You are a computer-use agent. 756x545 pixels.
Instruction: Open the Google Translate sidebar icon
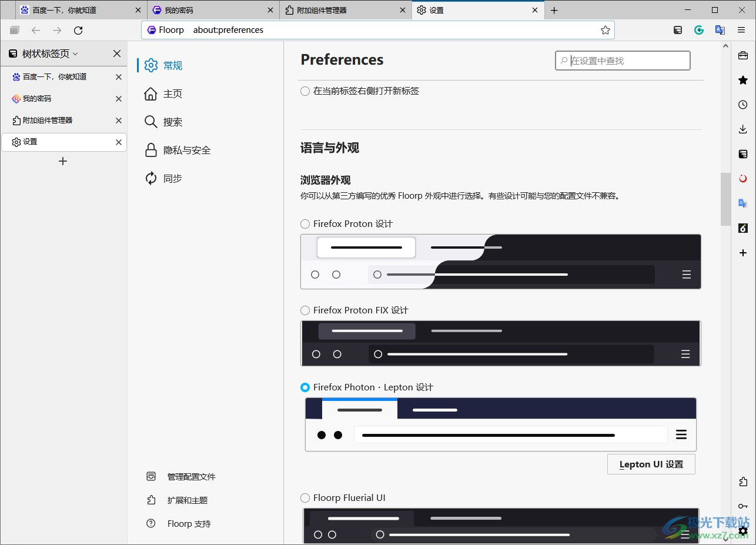[742, 202]
